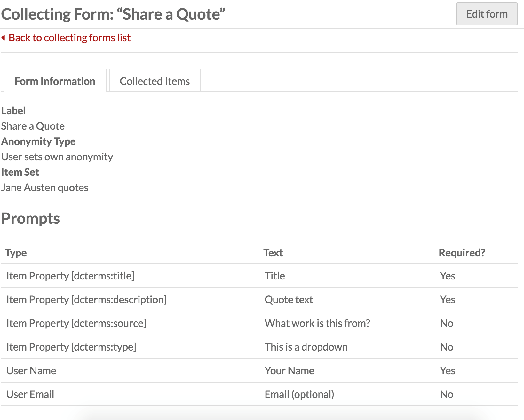Click the 'Anonymity Type' field label
Viewport: 524px width, 420px height.
pyautogui.click(x=38, y=141)
